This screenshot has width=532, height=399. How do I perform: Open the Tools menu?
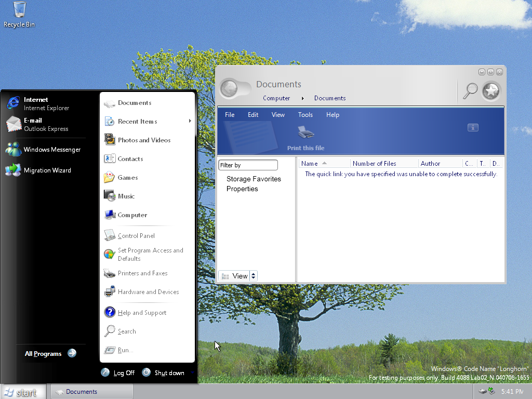point(305,115)
